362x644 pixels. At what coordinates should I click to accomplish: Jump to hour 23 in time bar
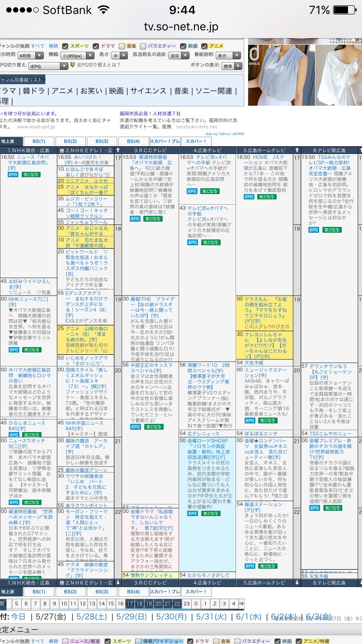186,603
